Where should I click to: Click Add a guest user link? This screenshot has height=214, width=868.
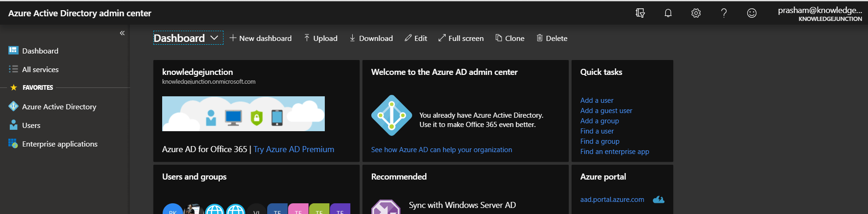(x=606, y=111)
